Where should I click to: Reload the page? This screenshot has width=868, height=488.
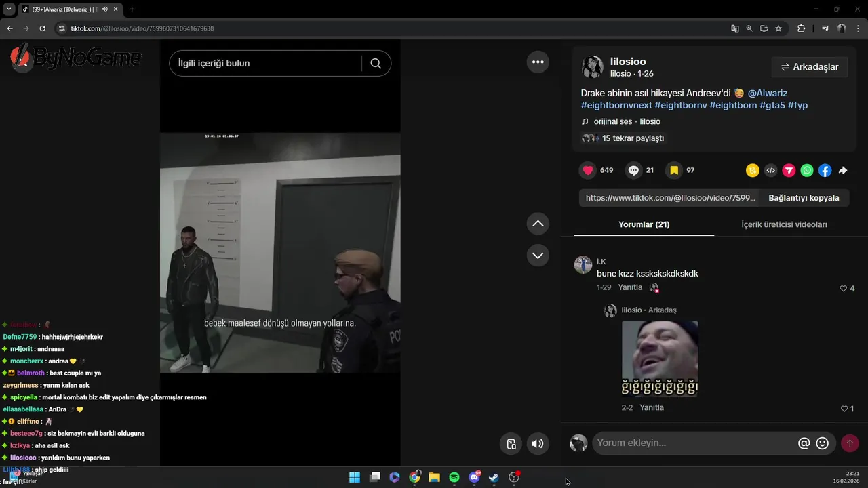[x=42, y=28]
